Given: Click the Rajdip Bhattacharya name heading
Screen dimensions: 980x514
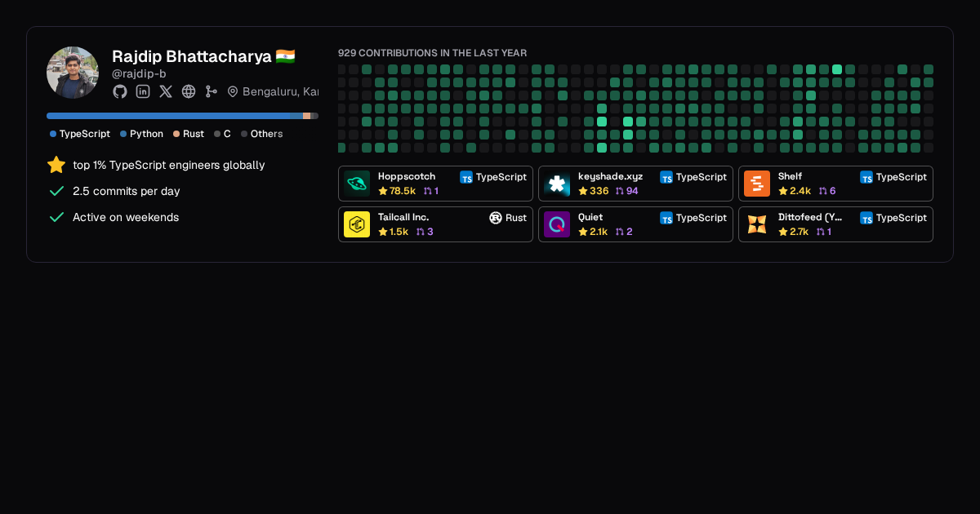Looking at the screenshot, I should [192, 56].
